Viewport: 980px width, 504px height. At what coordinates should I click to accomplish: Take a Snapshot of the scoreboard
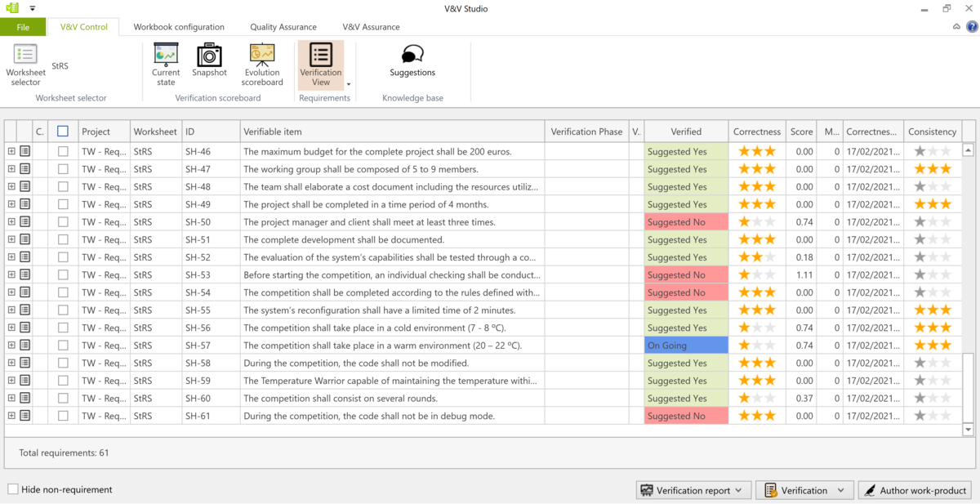click(209, 60)
